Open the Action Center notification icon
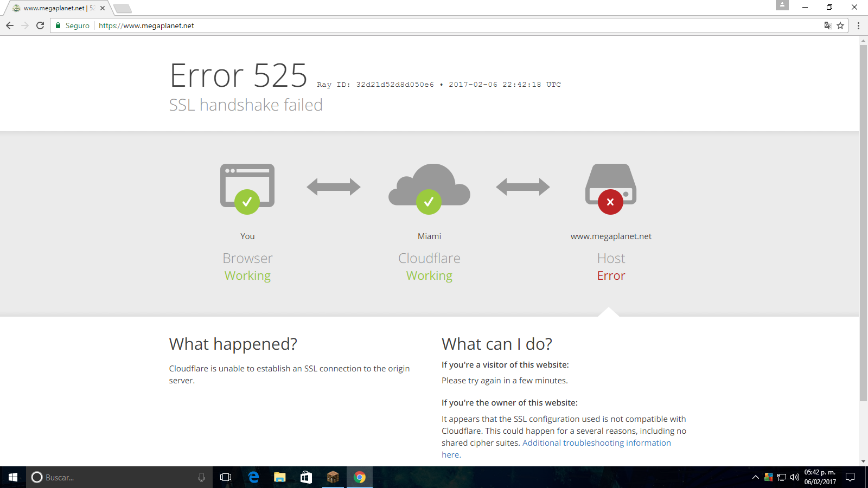The image size is (868, 488). coord(850,477)
